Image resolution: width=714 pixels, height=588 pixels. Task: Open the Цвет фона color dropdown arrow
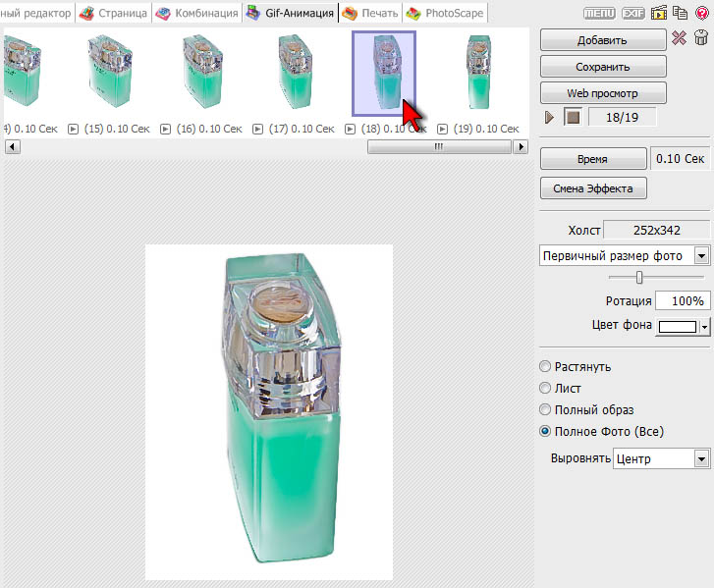coord(705,327)
